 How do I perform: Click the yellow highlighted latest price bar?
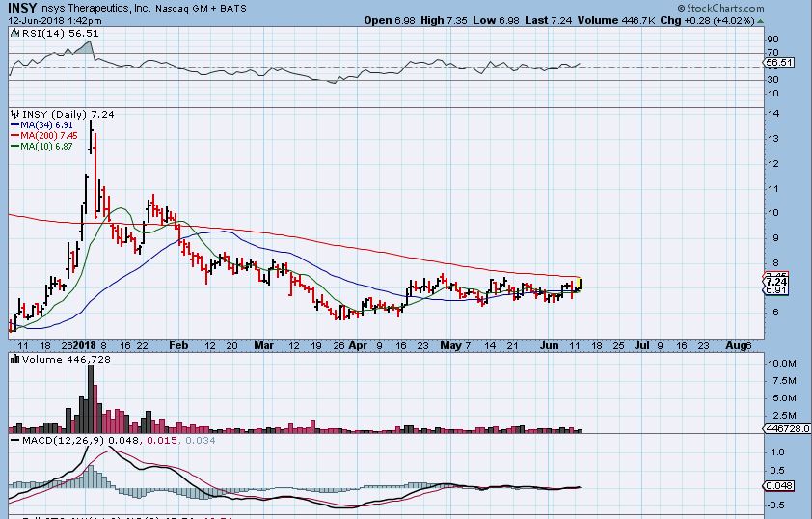coord(580,285)
